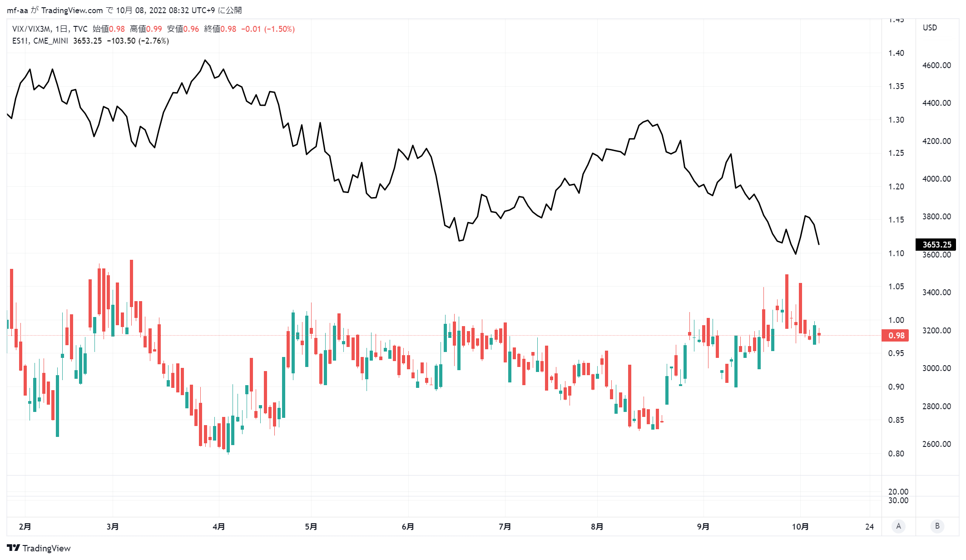This screenshot has height=560, width=966.
Task: Click the 7月 time axis label
Action: [x=505, y=527]
